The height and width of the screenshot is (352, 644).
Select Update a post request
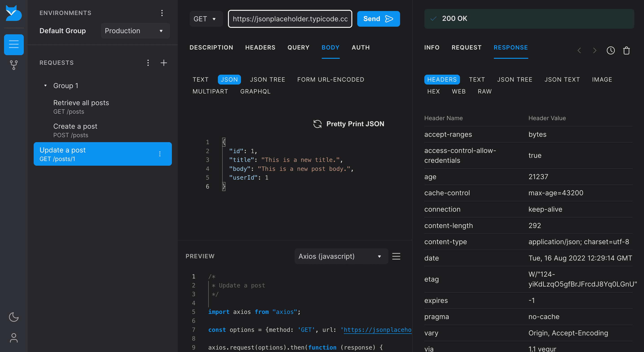pyautogui.click(x=103, y=154)
